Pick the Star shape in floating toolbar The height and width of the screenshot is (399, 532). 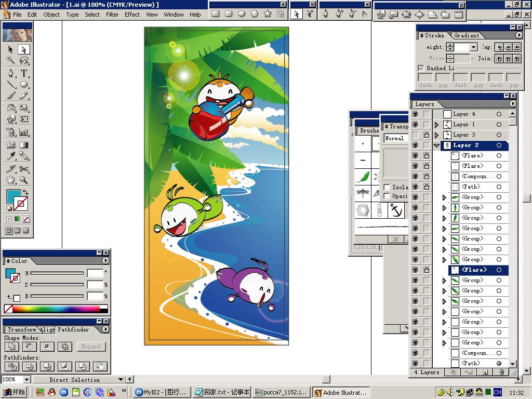tap(268, 14)
